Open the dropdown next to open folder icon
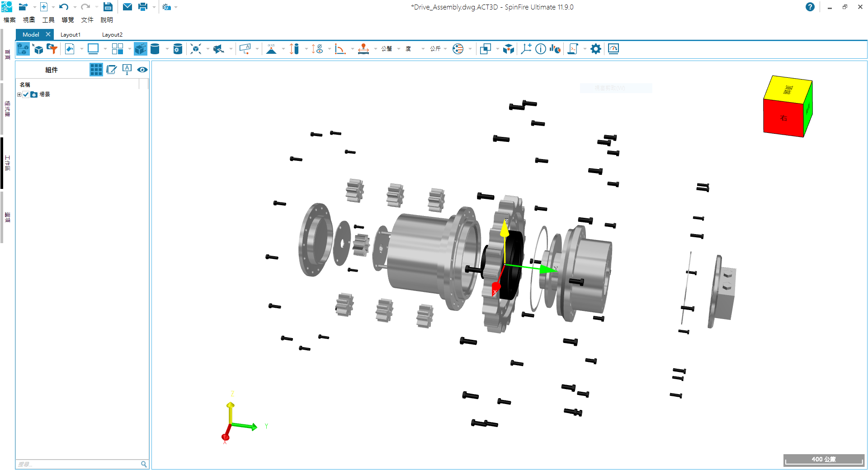Screen dimensions: 868x470 coord(34,7)
